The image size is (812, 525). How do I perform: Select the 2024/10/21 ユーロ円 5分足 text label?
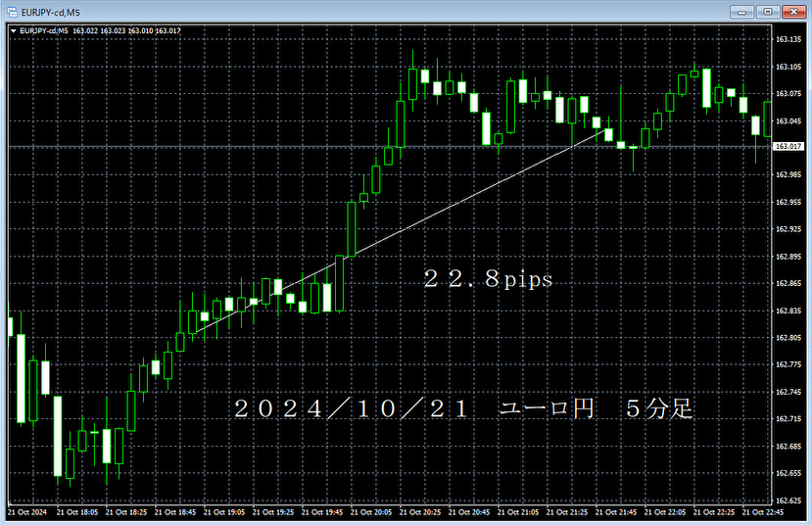463,408
